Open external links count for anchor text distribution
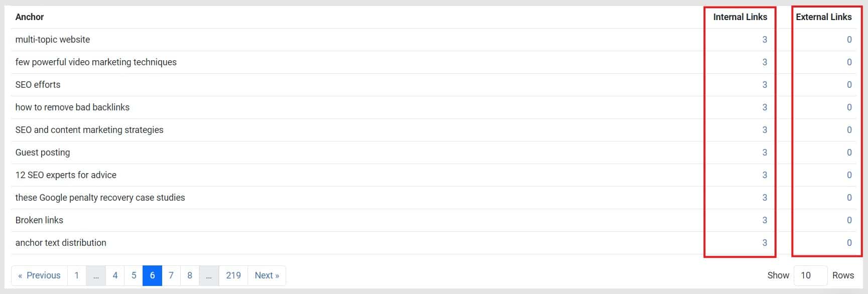Viewport: 868px width, 294px height. 849,243
